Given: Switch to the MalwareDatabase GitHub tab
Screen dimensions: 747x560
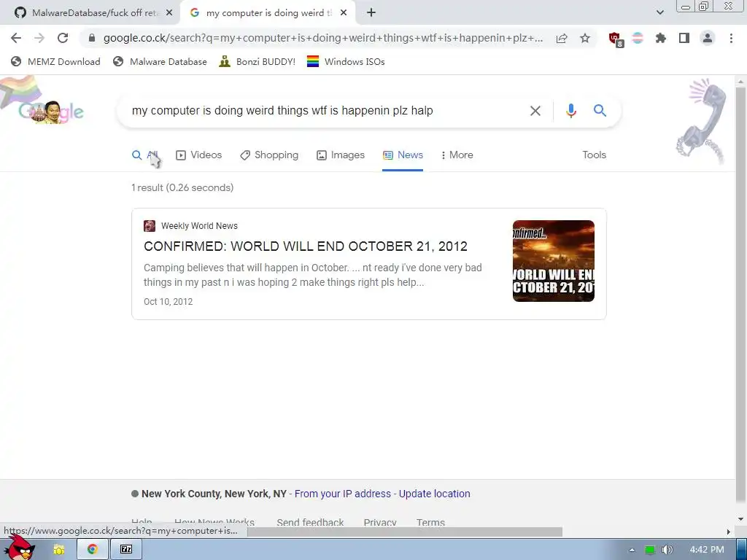Looking at the screenshot, I should (90, 13).
